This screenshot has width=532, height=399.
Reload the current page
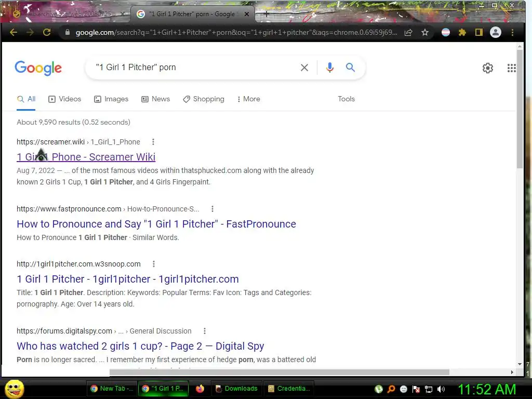pos(47,32)
